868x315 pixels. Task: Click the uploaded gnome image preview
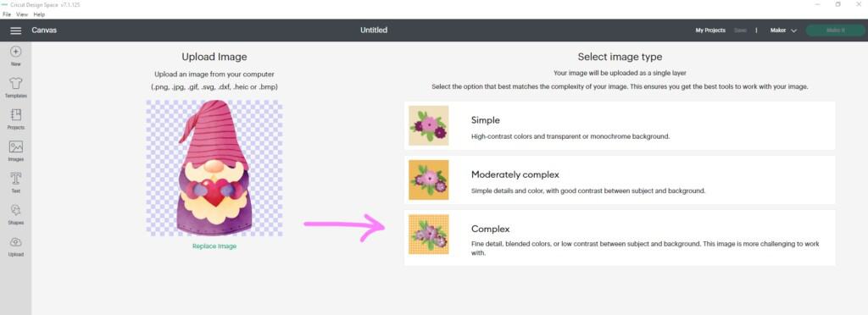click(214, 168)
